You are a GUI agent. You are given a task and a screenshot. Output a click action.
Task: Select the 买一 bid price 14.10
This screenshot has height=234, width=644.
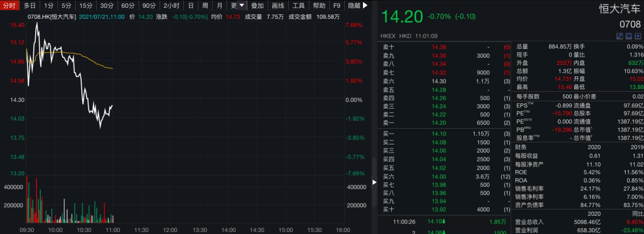(439, 134)
